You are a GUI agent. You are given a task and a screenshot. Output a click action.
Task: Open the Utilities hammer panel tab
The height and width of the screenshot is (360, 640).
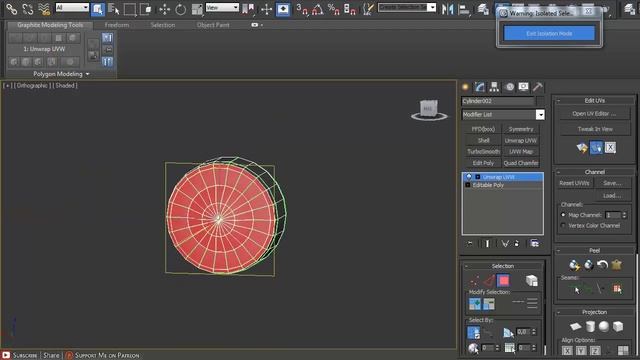point(538,87)
